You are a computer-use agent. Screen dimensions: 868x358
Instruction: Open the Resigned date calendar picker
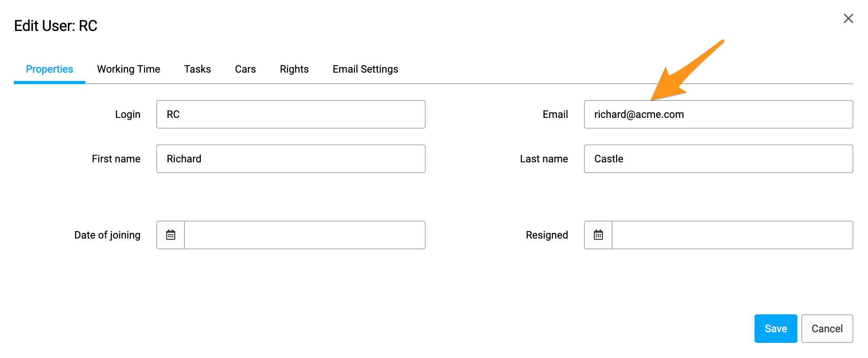click(x=598, y=235)
